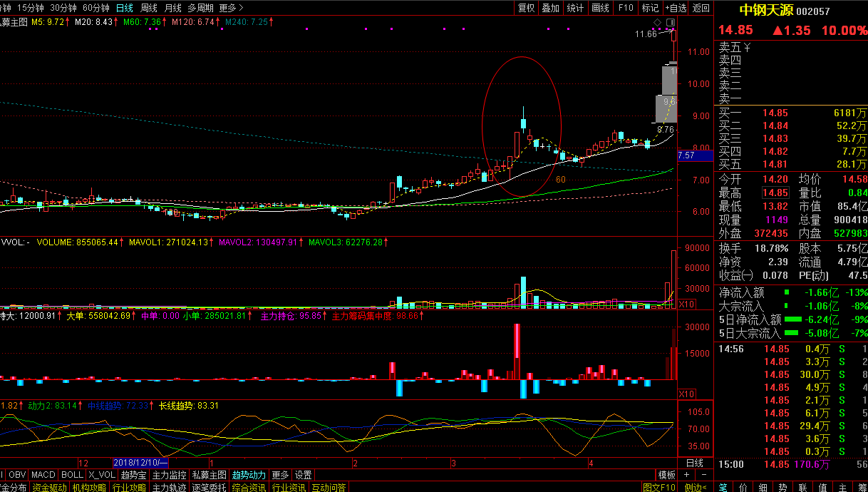Screen dimensions: 868x492
Task: Click the 返回 back button
Action: click(x=701, y=8)
